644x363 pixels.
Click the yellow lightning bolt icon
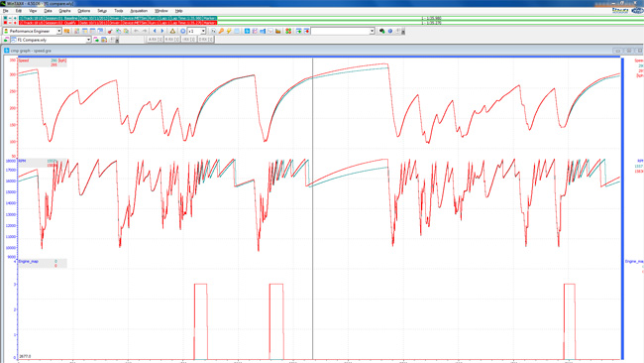click(229, 32)
